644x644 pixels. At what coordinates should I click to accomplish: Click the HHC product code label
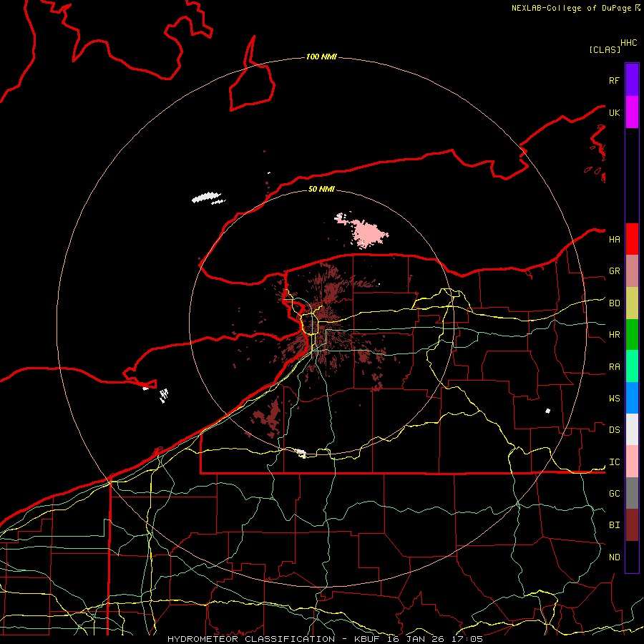coord(628,43)
